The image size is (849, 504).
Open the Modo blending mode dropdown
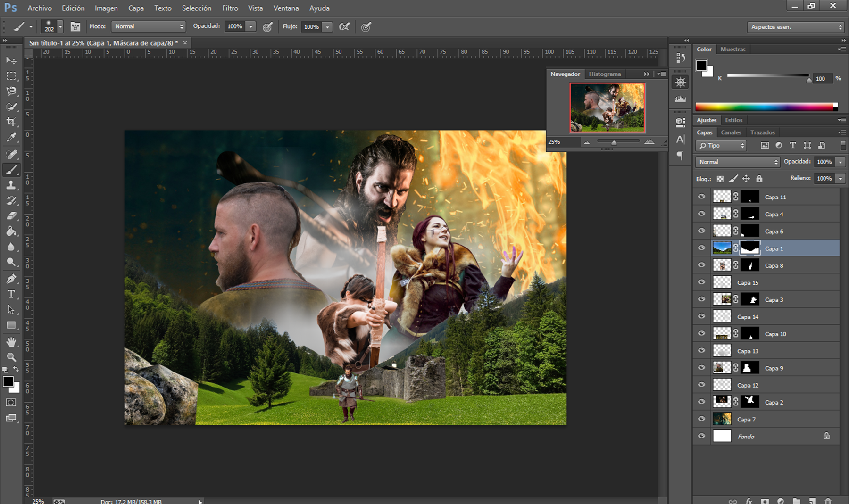click(x=149, y=26)
